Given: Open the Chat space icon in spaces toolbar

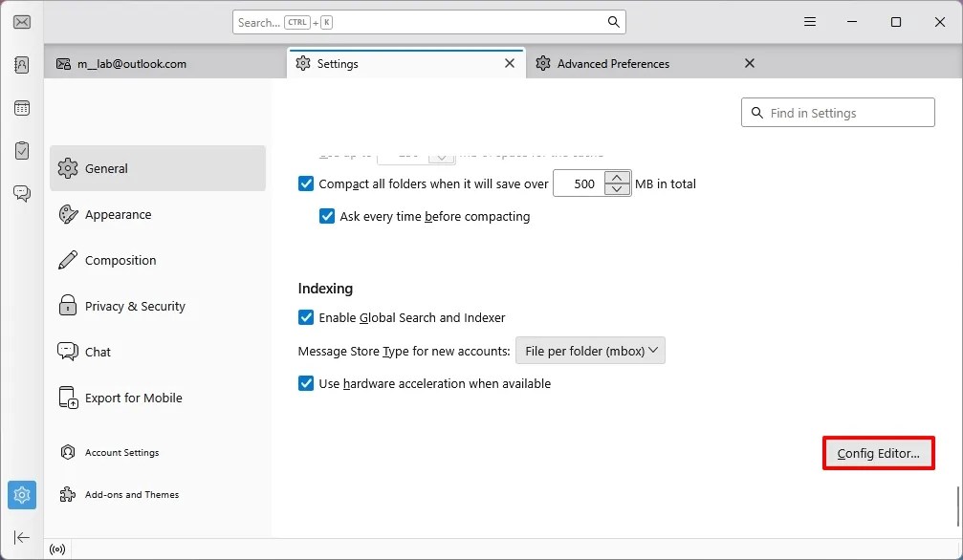Looking at the screenshot, I should pos(22,193).
